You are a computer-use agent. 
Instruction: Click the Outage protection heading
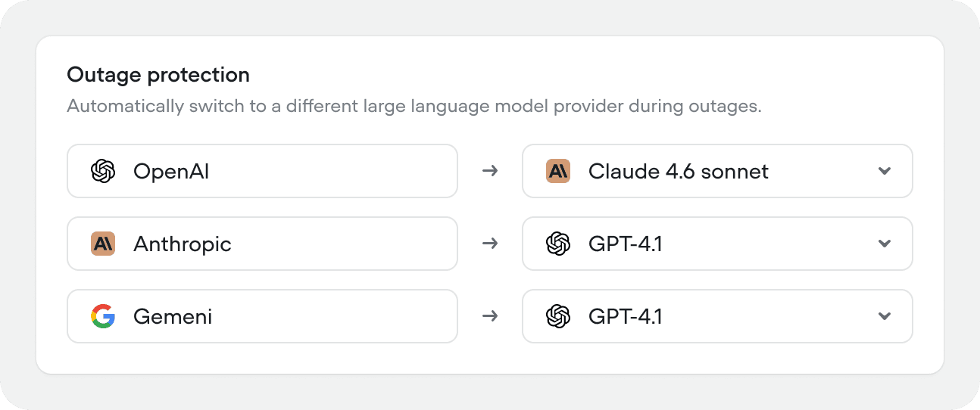158,75
